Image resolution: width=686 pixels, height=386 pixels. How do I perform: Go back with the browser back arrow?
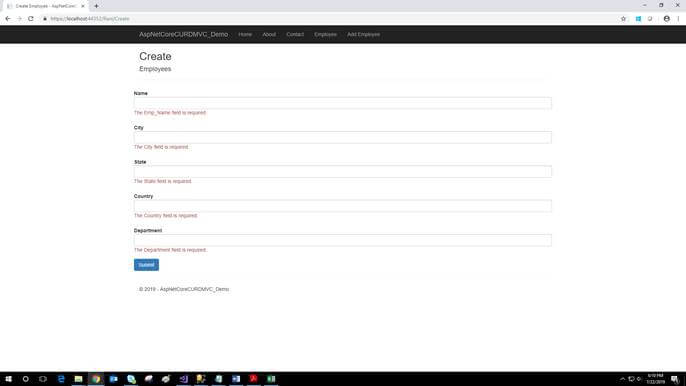(8, 19)
